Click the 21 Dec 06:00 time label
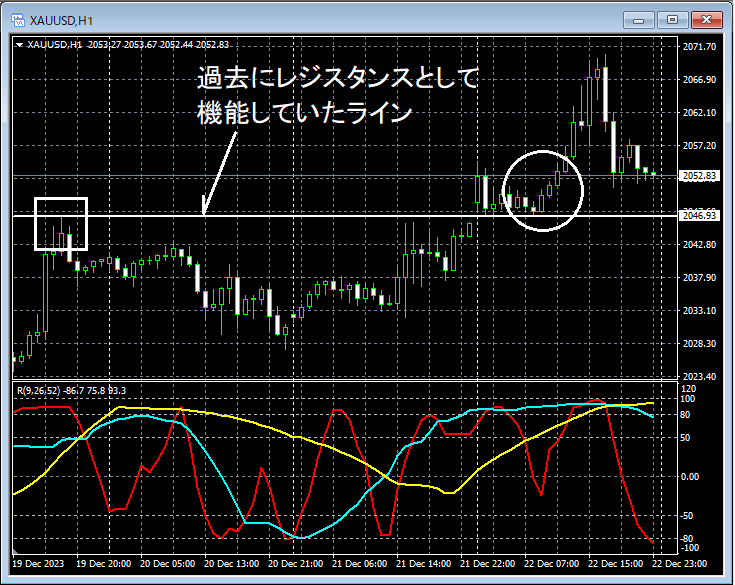This screenshot has width=735, height=585. tap(360, 563)
